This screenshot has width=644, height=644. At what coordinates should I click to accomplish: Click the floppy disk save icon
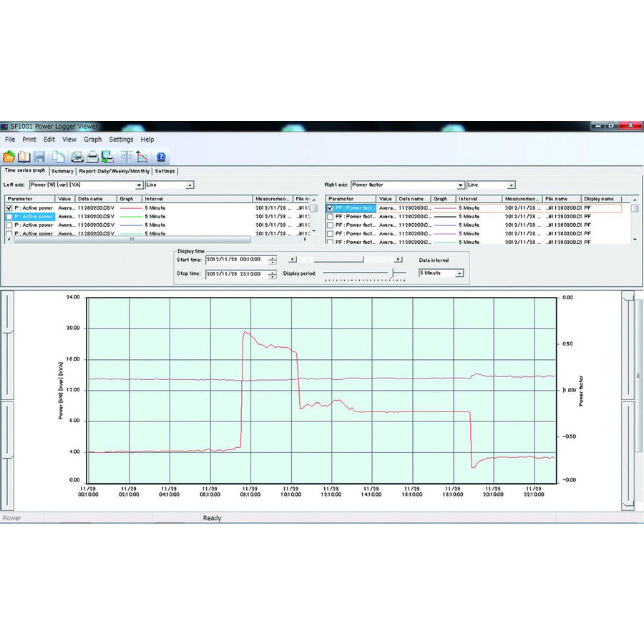pos(39,157)
